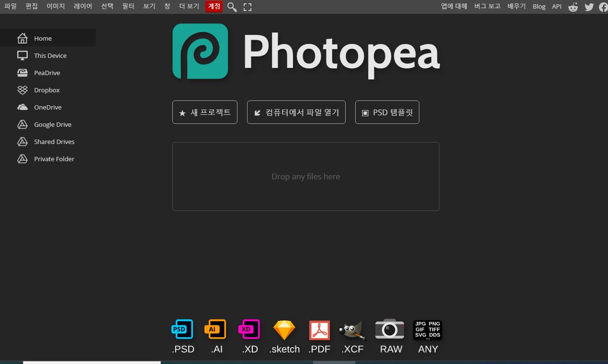
Task: Click the Home house icon
Action: tap(23, 38)
